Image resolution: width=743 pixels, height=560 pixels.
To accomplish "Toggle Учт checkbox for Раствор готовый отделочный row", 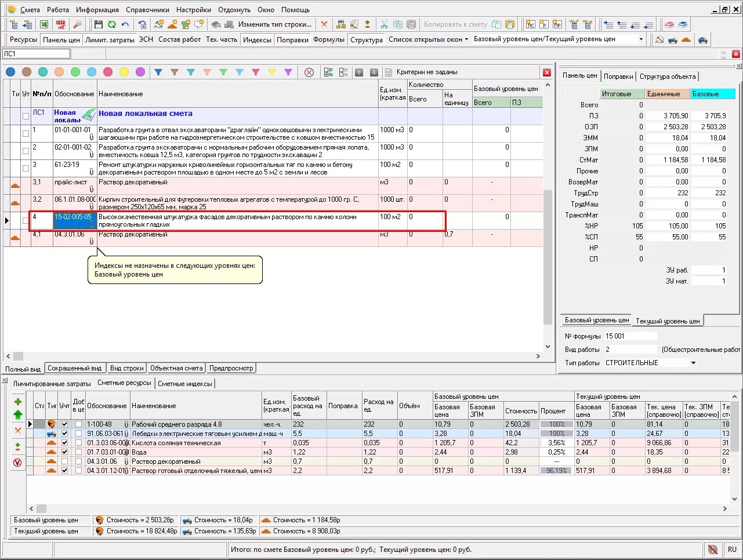I will tap(64, 471).
